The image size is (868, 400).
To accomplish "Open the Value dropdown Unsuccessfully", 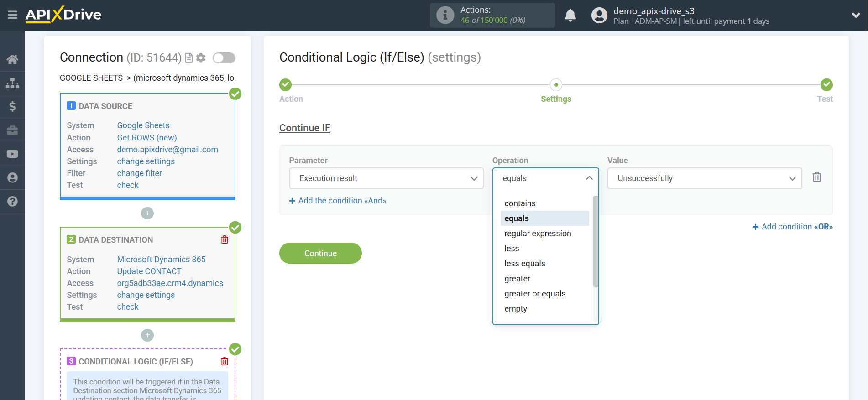I will [x=704, y=178].
